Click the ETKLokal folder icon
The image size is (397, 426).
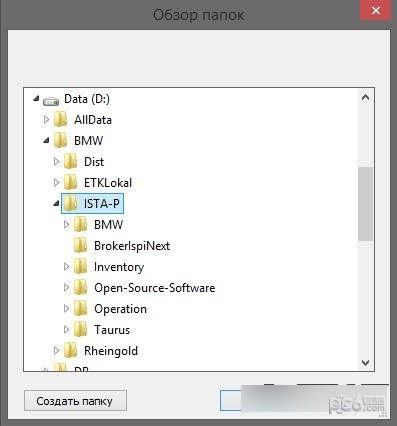pyautogui.click(x=71, y=182)
